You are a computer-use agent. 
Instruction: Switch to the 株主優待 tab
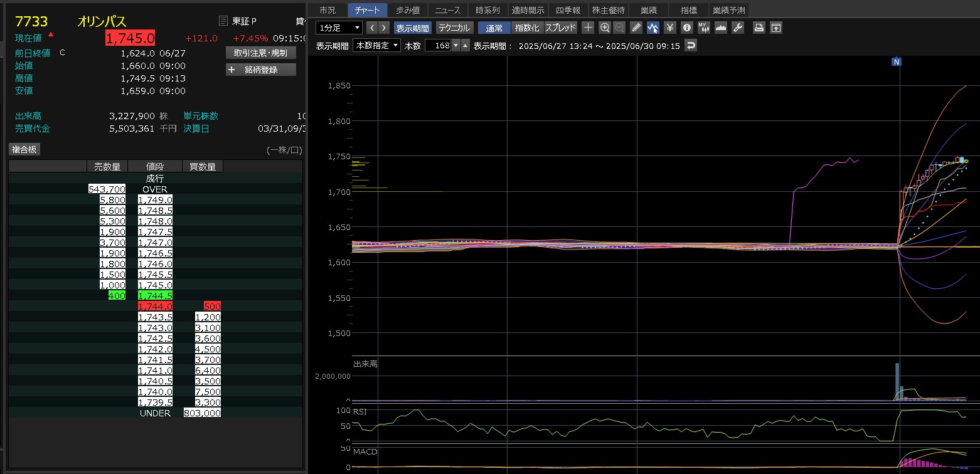[x=609, y=10]
